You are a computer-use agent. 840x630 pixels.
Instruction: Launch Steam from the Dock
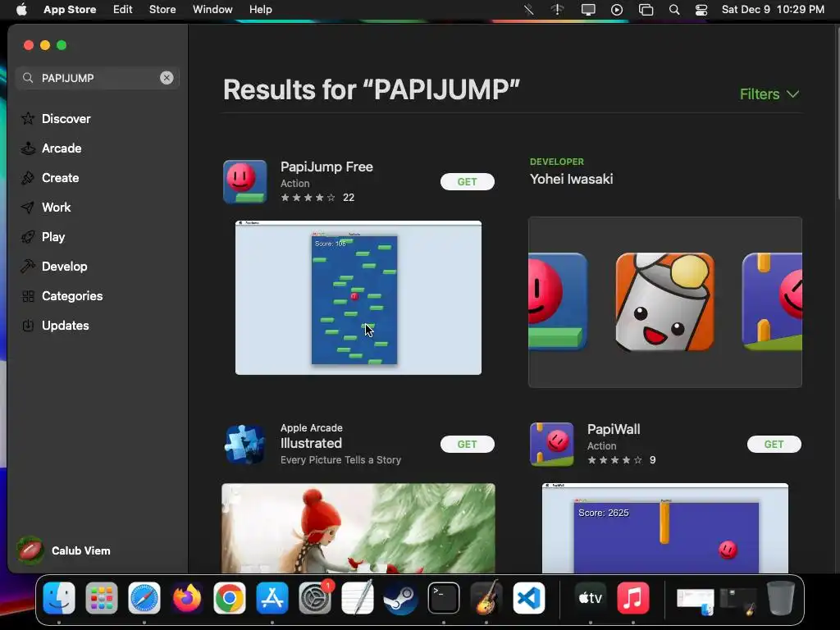coord(400,598)
